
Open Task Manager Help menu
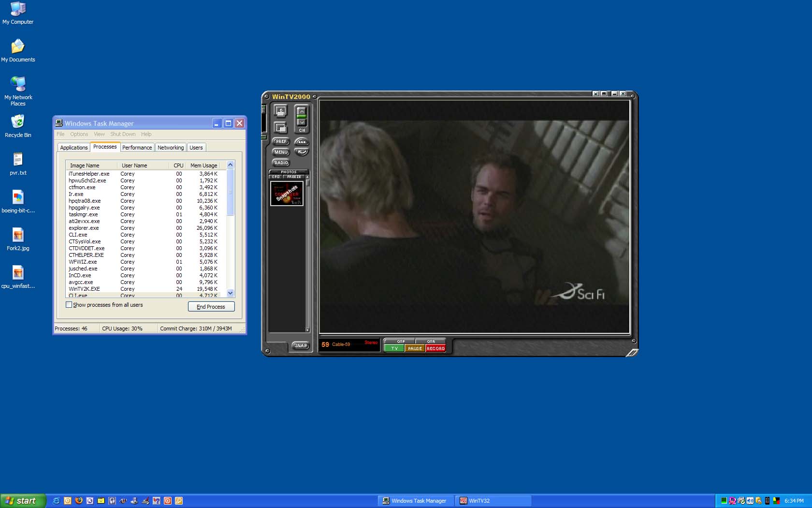(x=146, y=134)
